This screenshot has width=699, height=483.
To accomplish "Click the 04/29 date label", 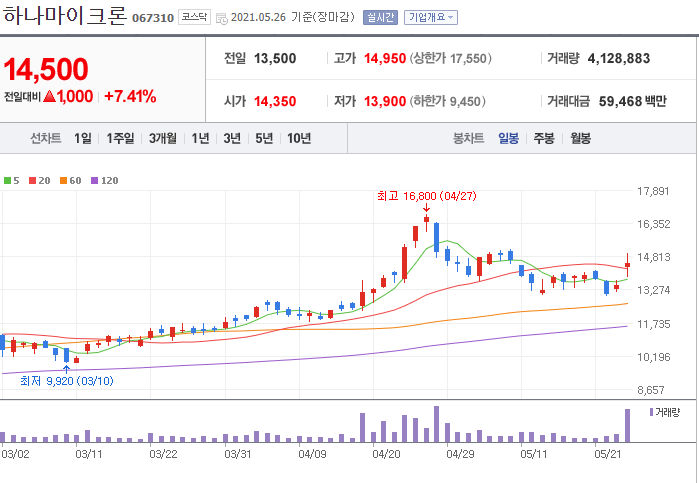I will tap(461, 454).
